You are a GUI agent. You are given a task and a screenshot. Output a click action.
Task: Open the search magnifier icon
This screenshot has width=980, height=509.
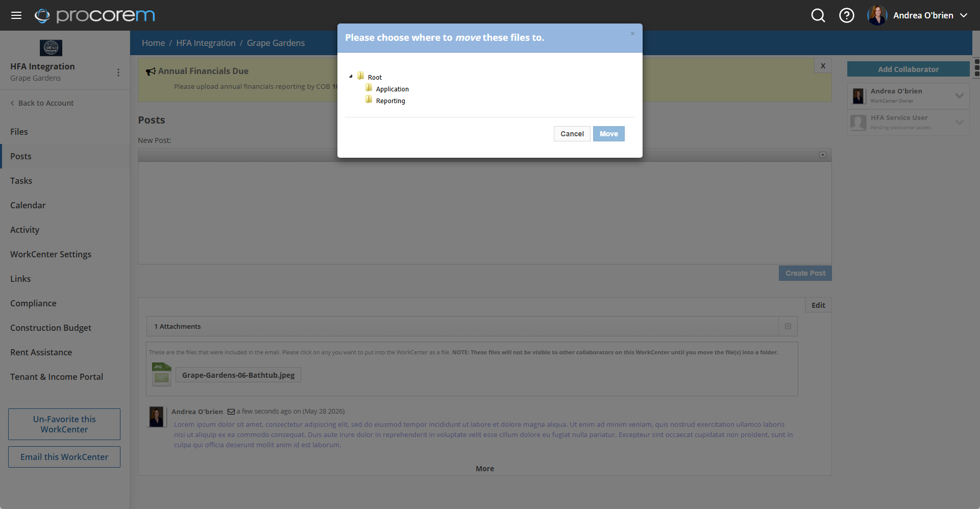tap(818, 15)
